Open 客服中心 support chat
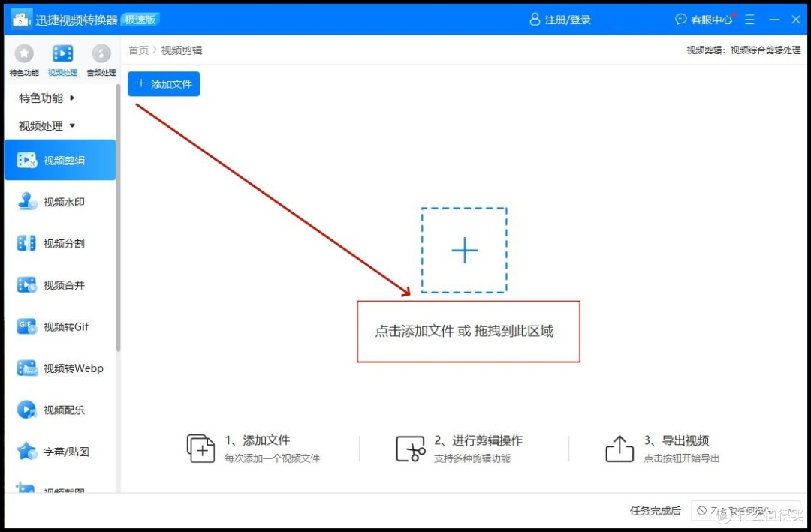The height and width of the screenshot is (532, 811). (x=704, y=20)
